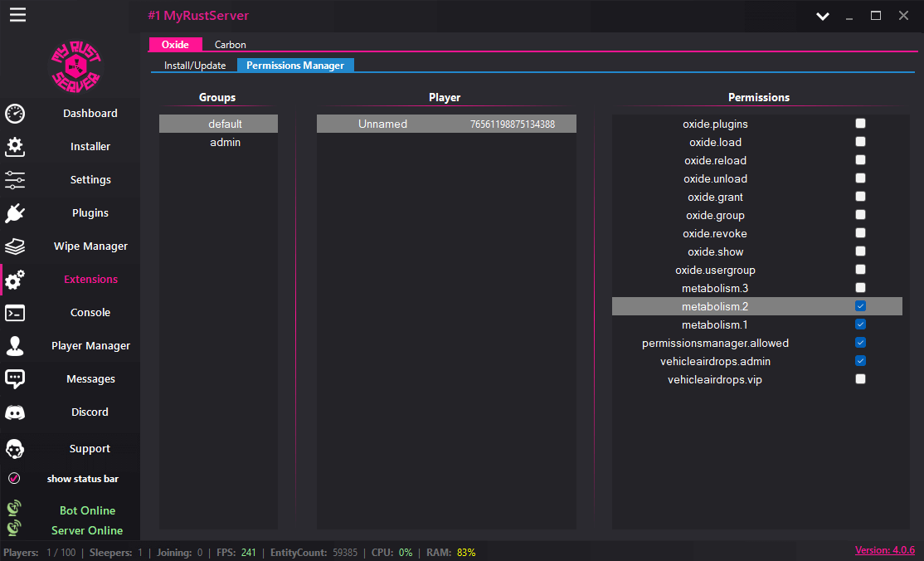Open the Messages panel
Viewport: 924px width, 561px height.
coord(90,378)
